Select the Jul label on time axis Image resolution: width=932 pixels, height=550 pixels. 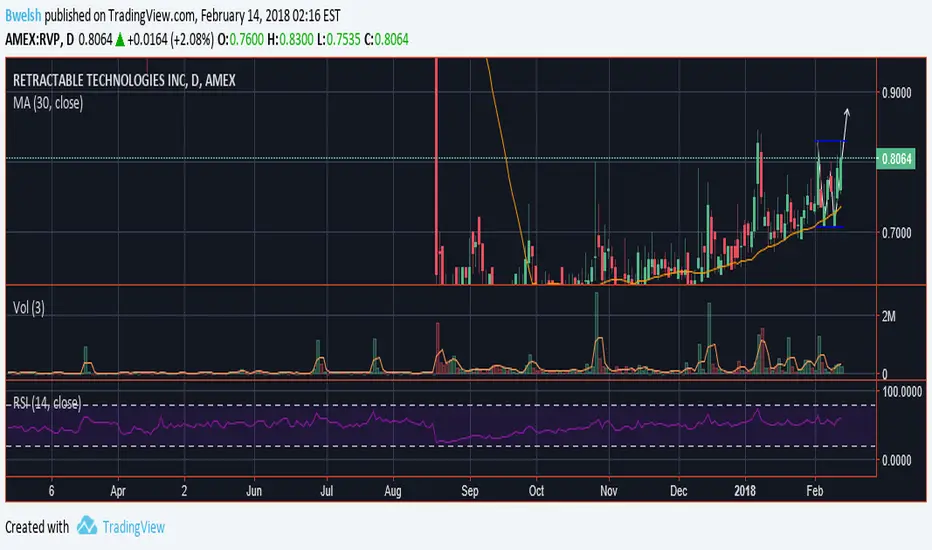pos(326,491)
